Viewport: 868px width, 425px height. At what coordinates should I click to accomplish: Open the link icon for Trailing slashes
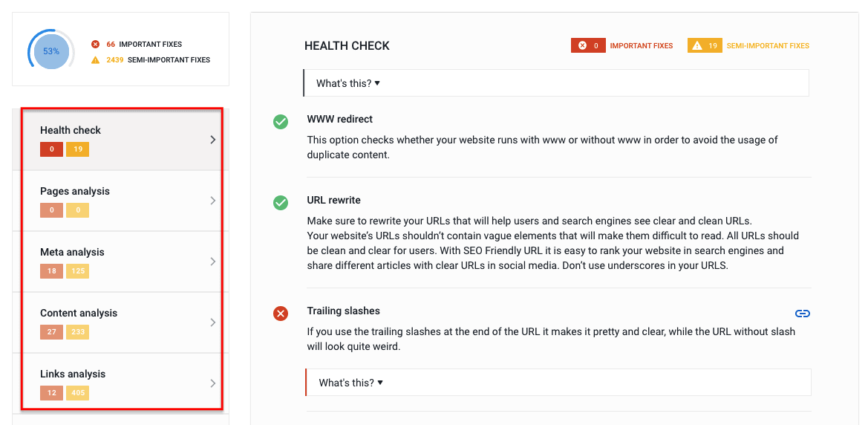(802, 314)
